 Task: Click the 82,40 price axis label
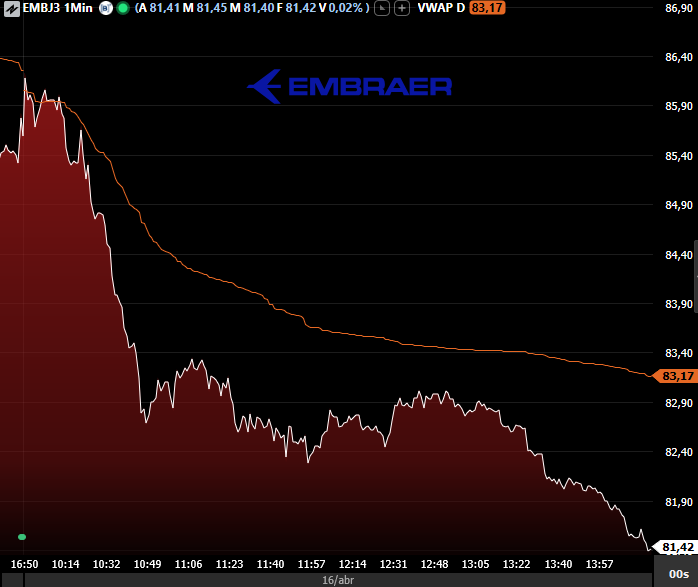[x=679, y=452]
